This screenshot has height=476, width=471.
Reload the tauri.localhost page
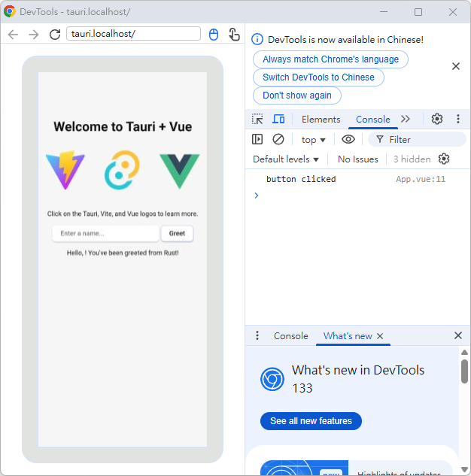pos(55,35)
